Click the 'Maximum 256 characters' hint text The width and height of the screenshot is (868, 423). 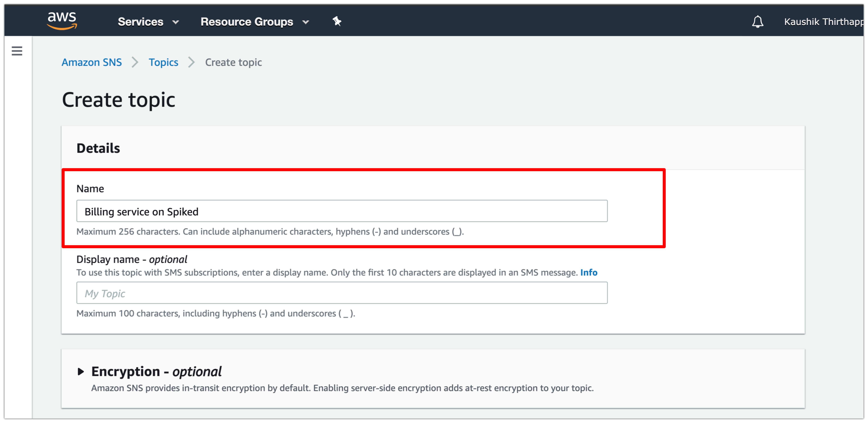(x=270, y=232)
